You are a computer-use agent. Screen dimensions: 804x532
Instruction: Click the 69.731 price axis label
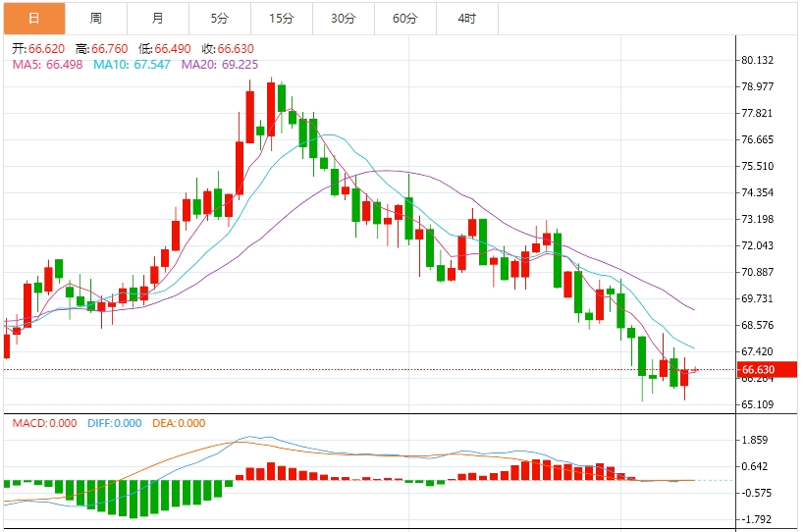pyautogui.click(x=757, y=298)
